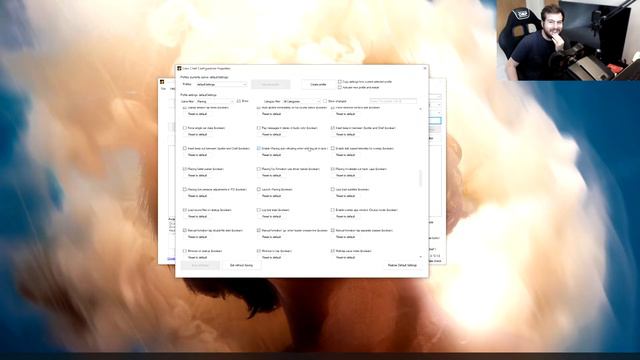Reset Play messages in stereo to default
This screenshot has height=360, width=640.
[x=271, y=134]
